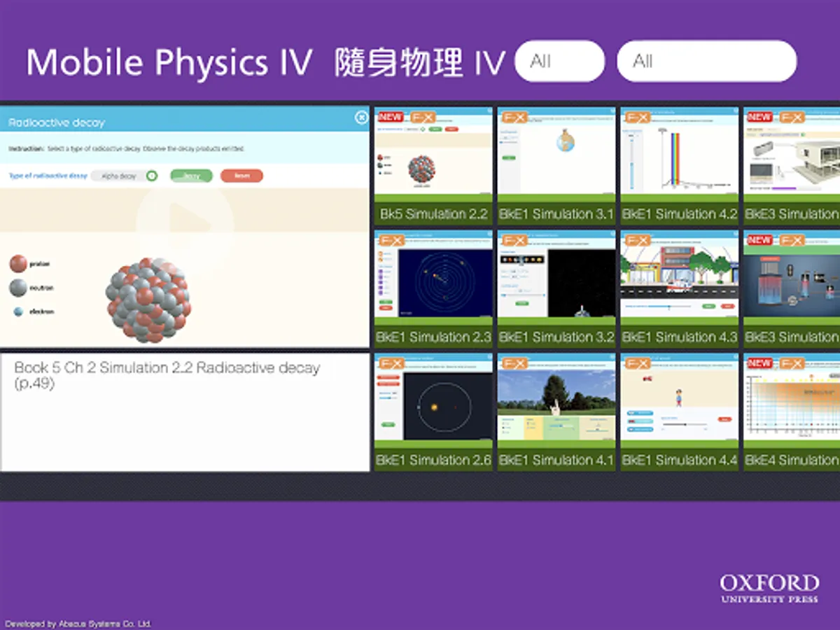840x630 pixels.
Task: Expand the Alpha decay type selector
Action: pos(125,176)
